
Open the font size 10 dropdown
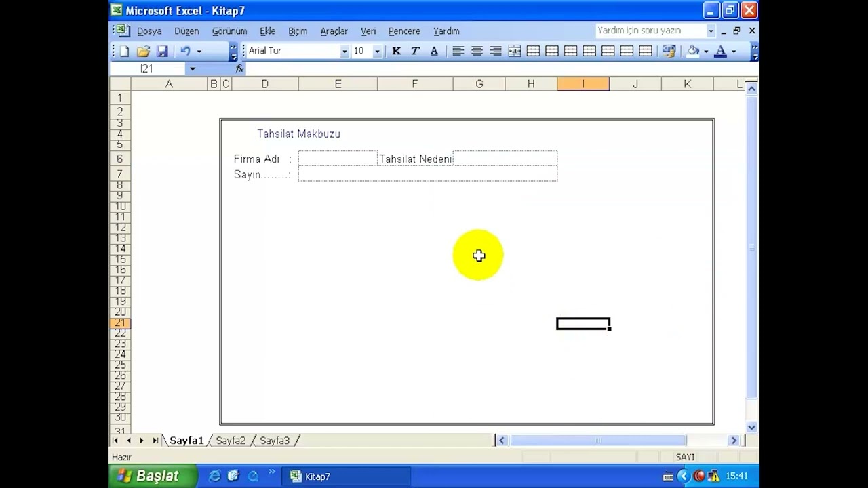(x=377, y=51)
